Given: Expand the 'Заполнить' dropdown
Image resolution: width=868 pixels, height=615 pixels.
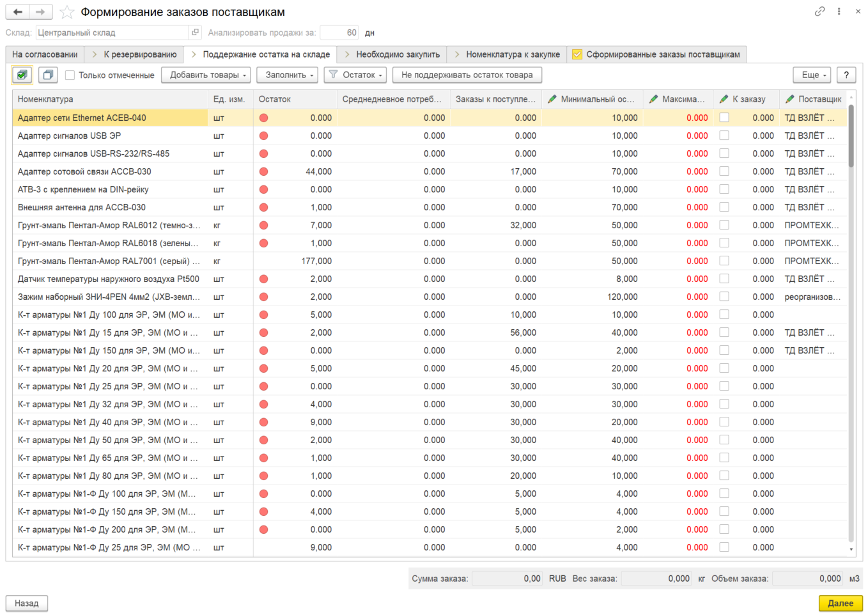Looking at the screenshot, I should pos(289,75).
